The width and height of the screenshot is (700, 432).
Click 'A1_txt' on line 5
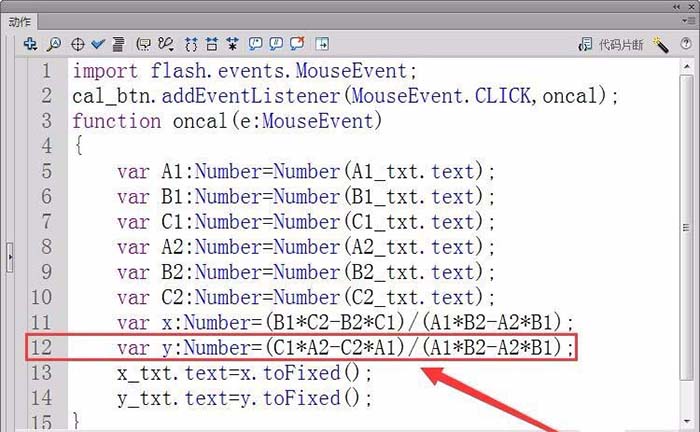coord(385,172)
